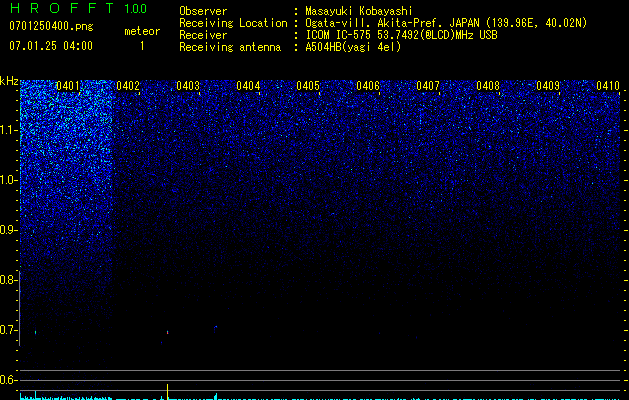Click the 0405 time marker
The image size is (629, 400).
[x=308, y=86]
